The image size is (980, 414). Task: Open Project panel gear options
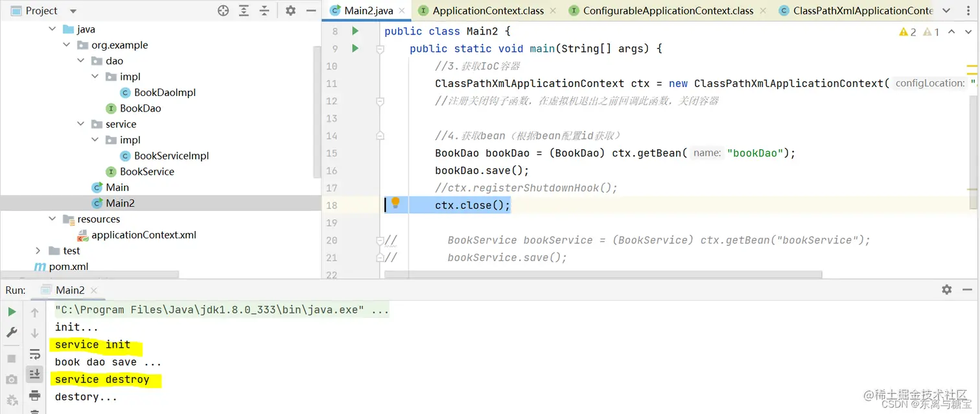pyautogui.click(x=290, y=10)
